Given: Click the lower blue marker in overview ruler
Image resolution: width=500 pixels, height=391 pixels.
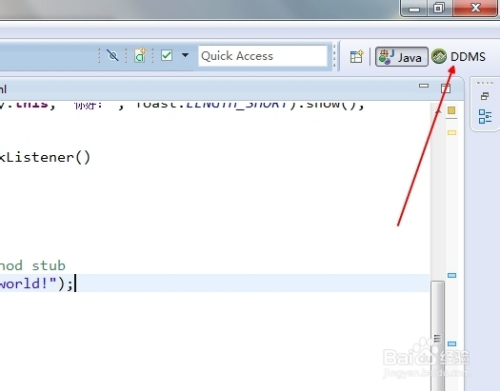Looking at the screenshot, I should pyautogui.click(x=452, y=344).
